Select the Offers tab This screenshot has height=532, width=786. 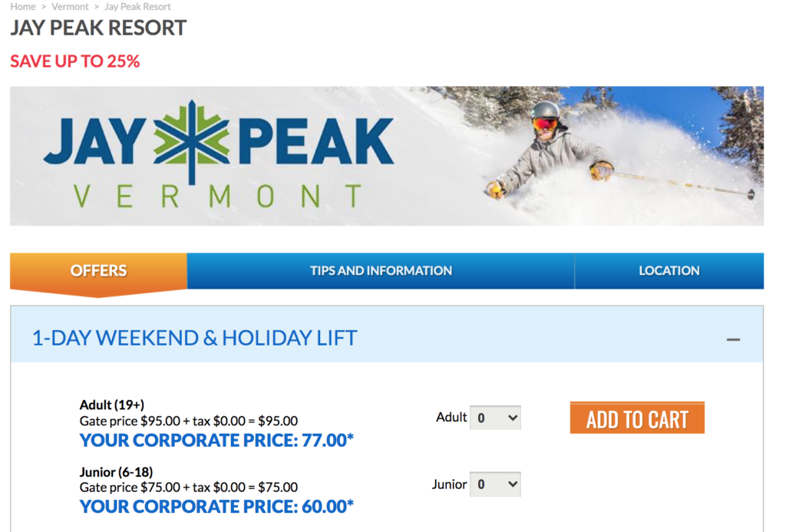pyautogui.click(x=98, y=270)
